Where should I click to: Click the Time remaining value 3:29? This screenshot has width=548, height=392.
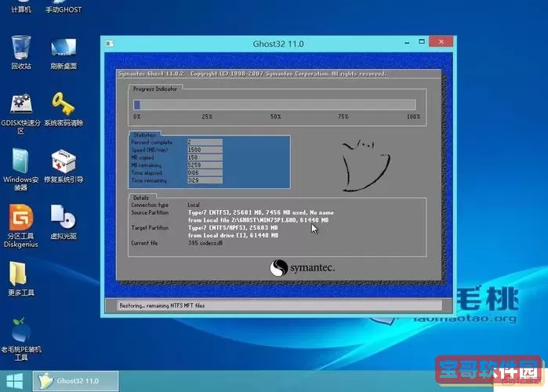(205, 180)
